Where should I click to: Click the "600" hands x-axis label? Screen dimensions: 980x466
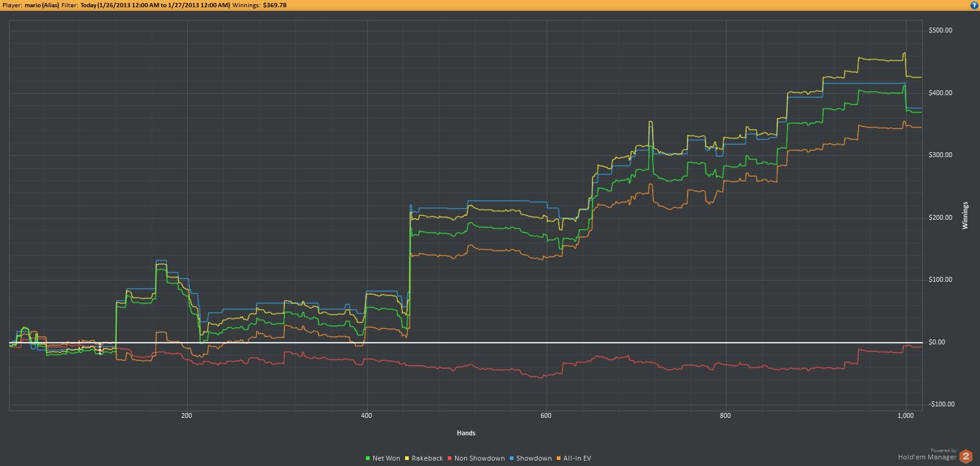tap(546, 415)
